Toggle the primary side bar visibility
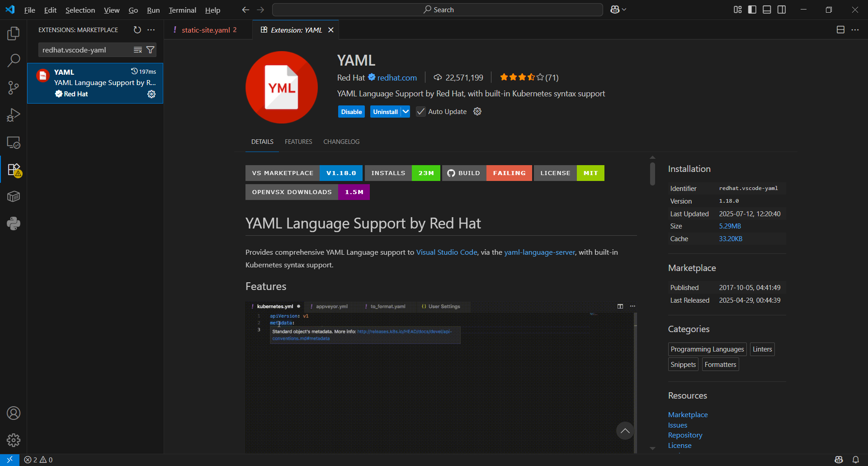Image resolution: width=868 pixels, height=466 pixels. tap(752, 10)
